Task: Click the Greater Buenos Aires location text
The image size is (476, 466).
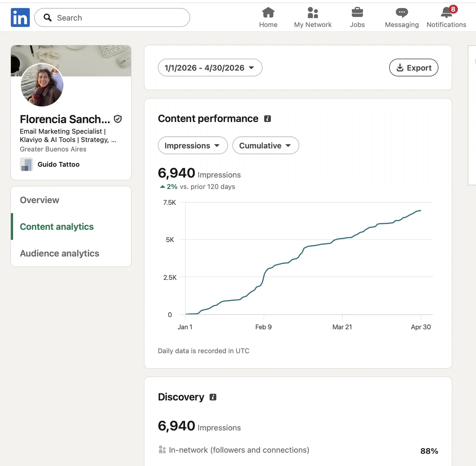Action: coord(53,149)
